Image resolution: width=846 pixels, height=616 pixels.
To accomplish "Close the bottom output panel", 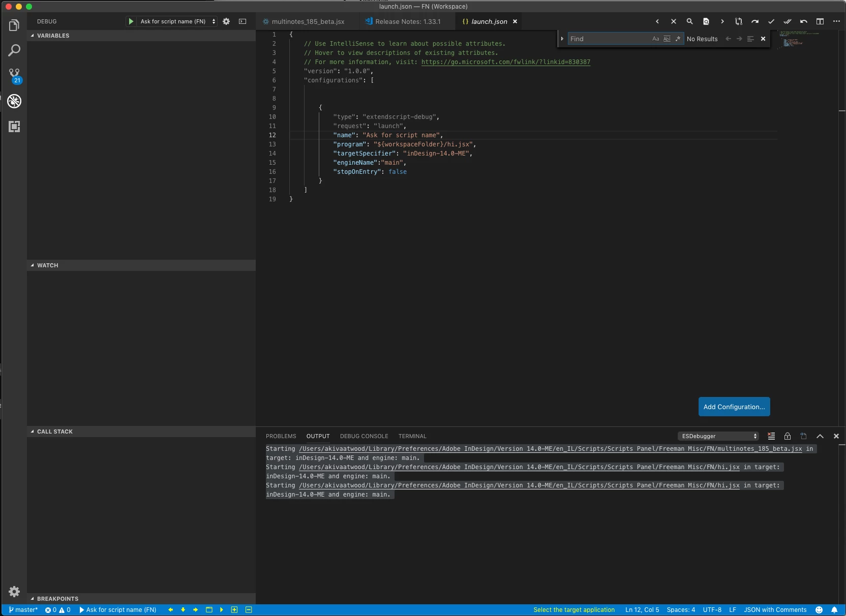I will click(x=836, y=436).
